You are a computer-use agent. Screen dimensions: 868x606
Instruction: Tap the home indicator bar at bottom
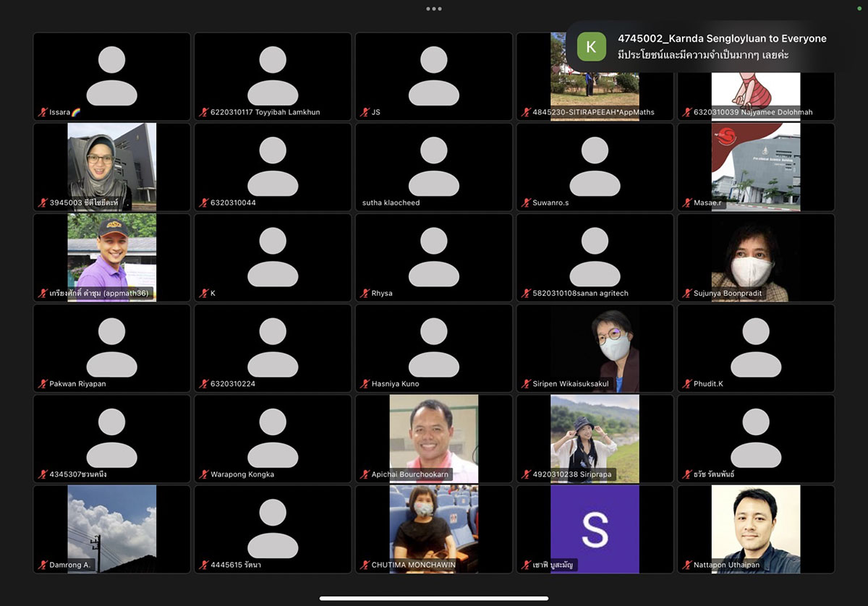[x=433, y=598]
